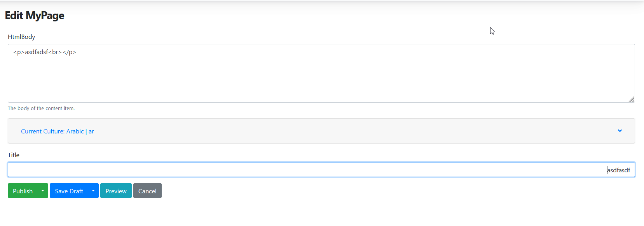Collapse the Current Culture panel chevron

click(x=620, y=131)
